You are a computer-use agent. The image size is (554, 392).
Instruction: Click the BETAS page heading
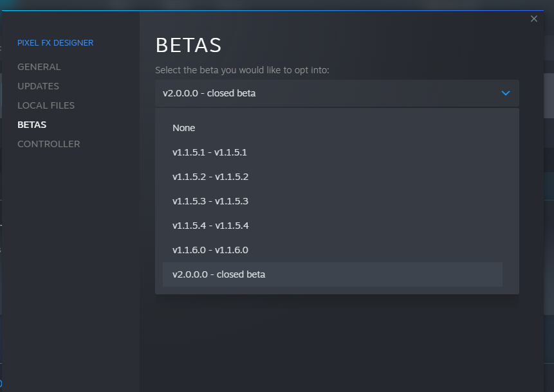[189, 45]
